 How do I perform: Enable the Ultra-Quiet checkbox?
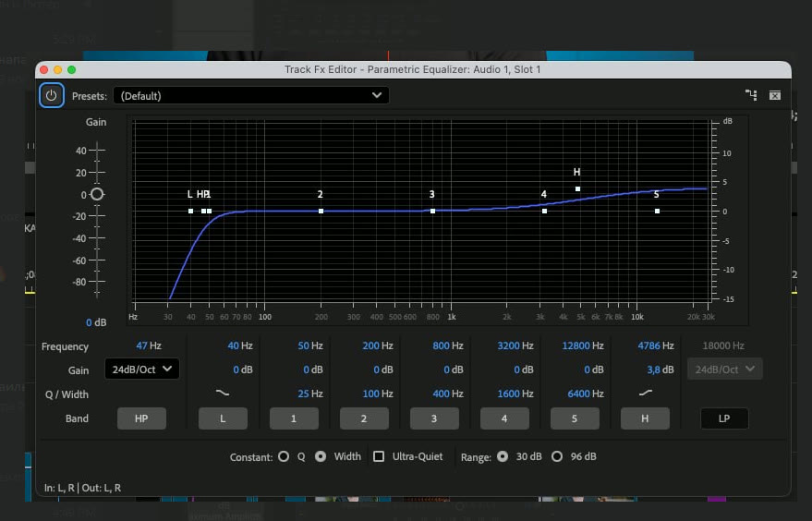[x=379, y=456]
